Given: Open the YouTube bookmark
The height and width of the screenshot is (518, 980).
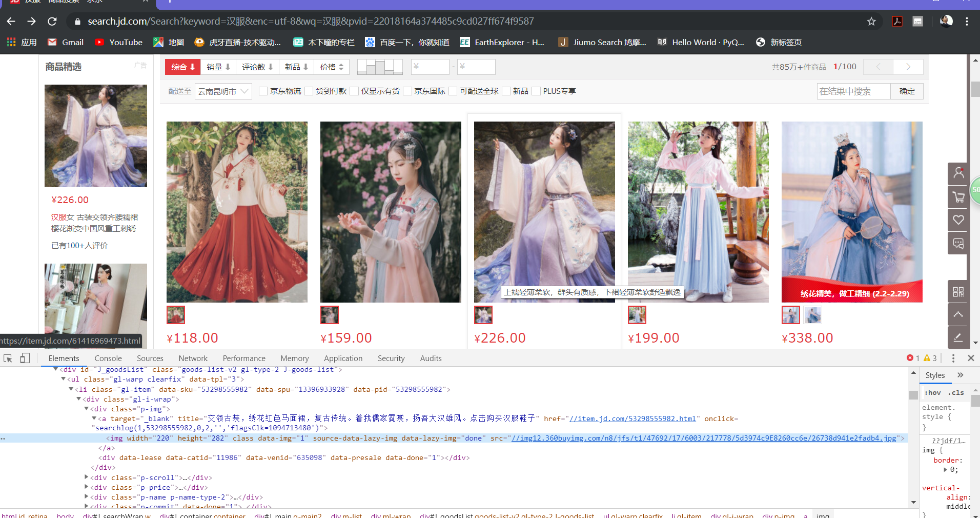Looking at the screenshot, I should tap(119, 42).
